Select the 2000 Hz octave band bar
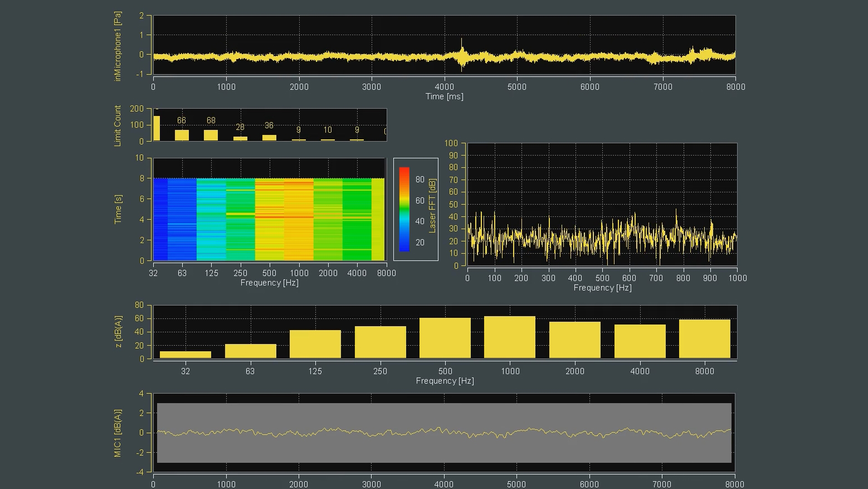Image resolution: width=868 pixels, height=489 pixels. 575,340
